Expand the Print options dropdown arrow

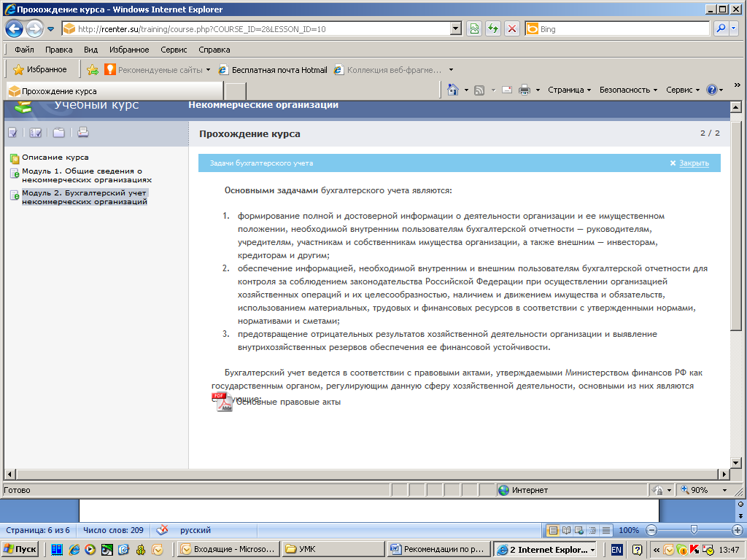538,90
